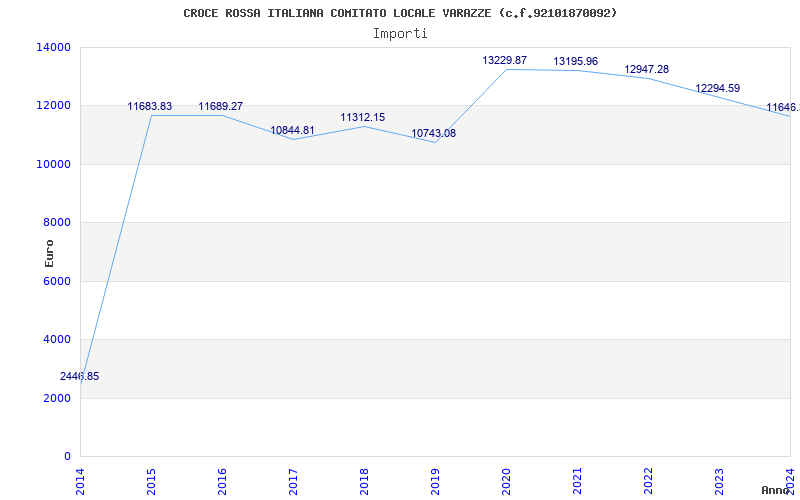Click the y-axis tick 8000

57,222
